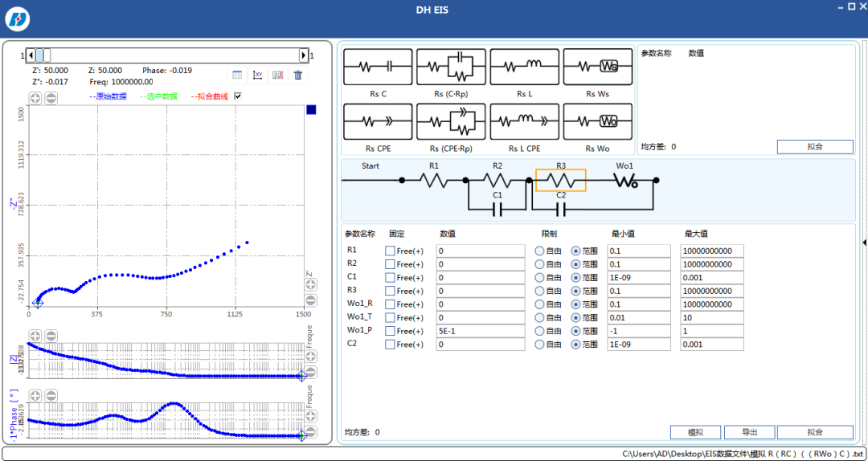Zoom out the |Z| Bode plot

pos(51,336)
